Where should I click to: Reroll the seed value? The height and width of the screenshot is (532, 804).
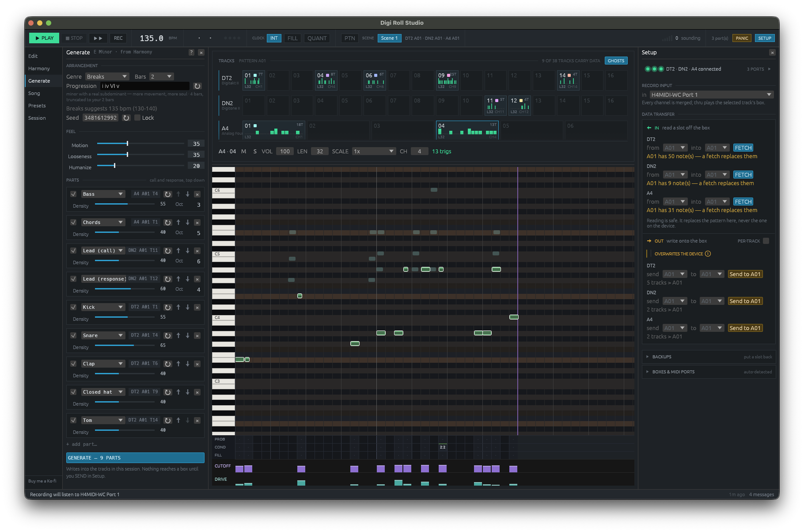point(126,118)
